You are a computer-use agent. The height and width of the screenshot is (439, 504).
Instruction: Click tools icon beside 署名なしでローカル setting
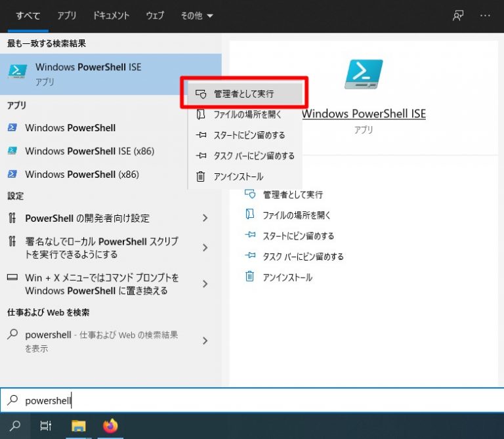point(12,241)
